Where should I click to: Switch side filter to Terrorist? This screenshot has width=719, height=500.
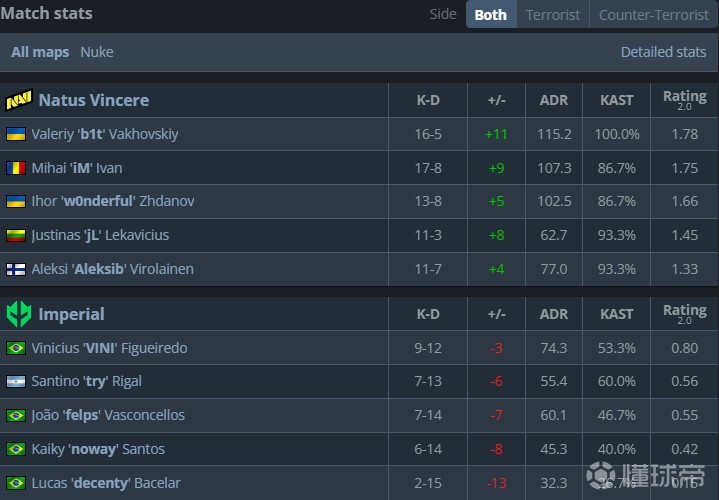[553, 14]
